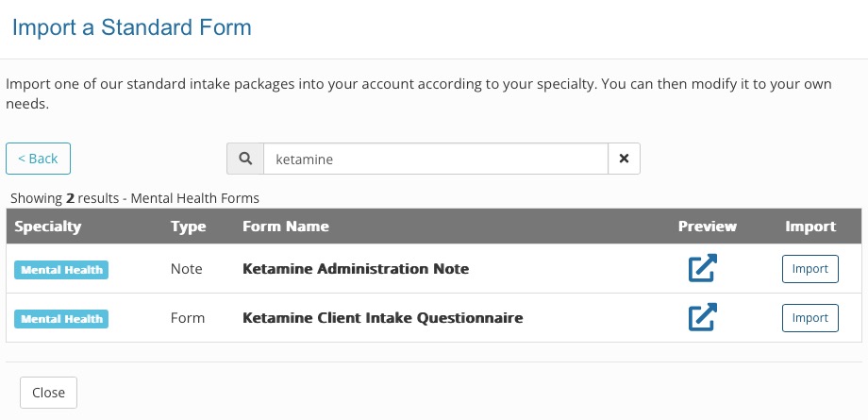The width and height of the screenshot is (868, 420).
Task: Go back using the Back button
Action: click(38, 159)
